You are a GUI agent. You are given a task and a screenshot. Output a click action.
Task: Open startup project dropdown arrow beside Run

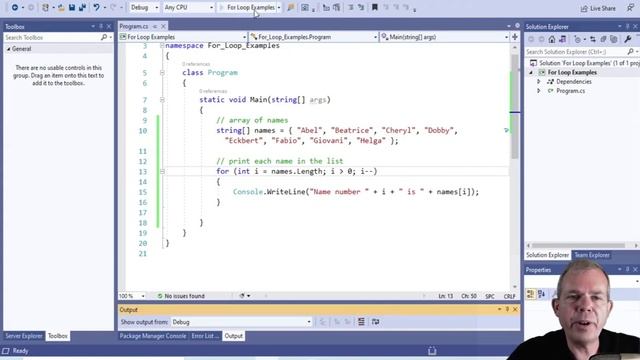pos(279,7)
